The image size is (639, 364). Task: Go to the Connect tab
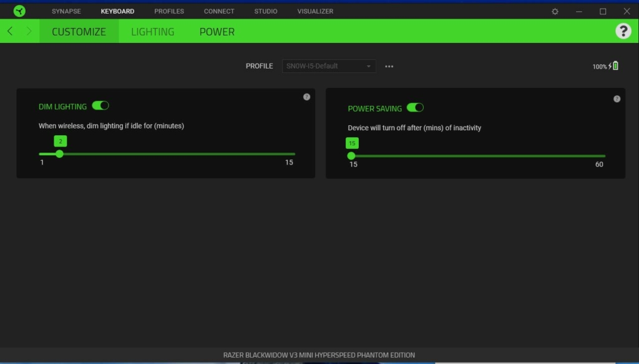coord(219,11)
